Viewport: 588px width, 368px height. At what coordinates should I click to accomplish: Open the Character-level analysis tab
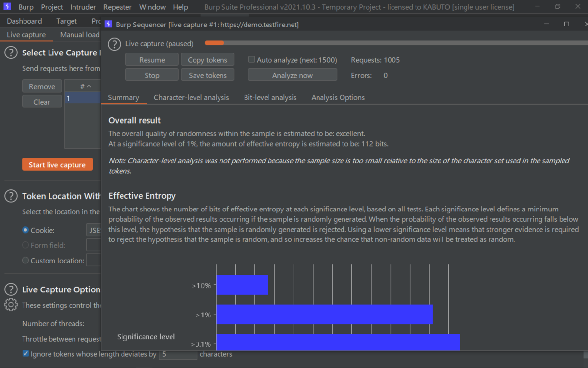pos(192,97)
